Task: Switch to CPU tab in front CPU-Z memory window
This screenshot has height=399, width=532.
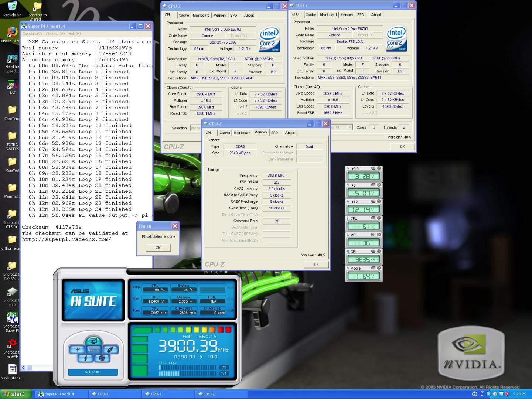Action: point(209,133)
